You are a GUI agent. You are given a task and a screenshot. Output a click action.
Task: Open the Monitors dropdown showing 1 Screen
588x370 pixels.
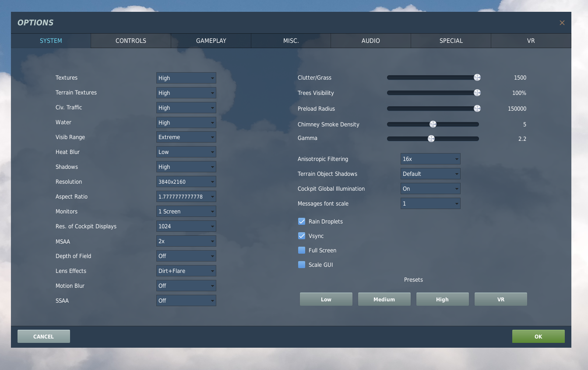click(186, 211)
